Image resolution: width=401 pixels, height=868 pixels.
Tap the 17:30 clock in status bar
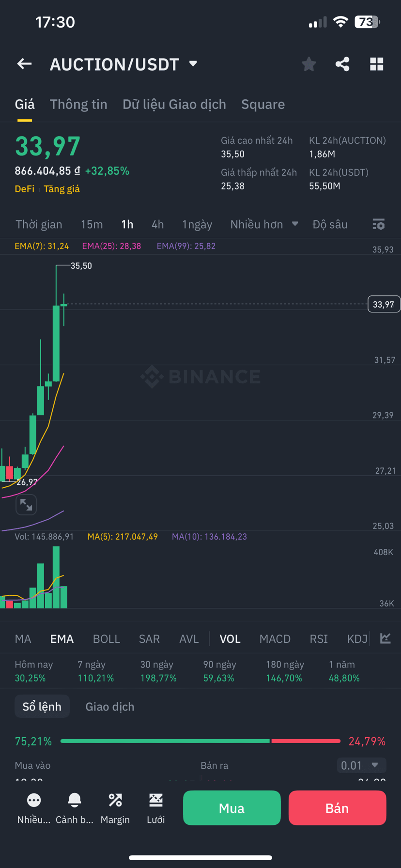click(55, 22)
